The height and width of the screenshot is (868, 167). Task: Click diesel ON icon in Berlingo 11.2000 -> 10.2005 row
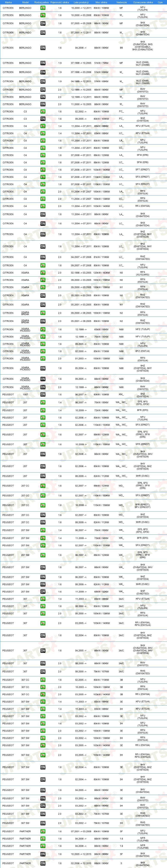point(43,104)
